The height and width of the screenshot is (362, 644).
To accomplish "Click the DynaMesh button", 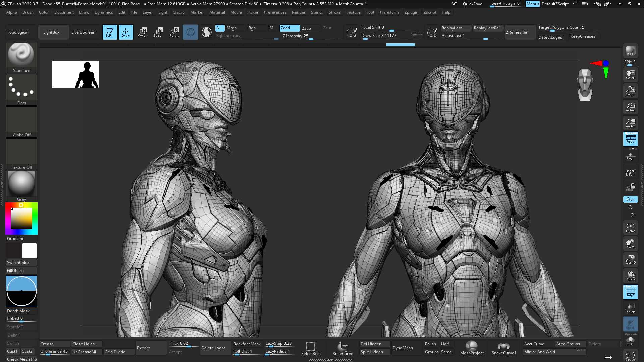I will click(x=403, y=348).
